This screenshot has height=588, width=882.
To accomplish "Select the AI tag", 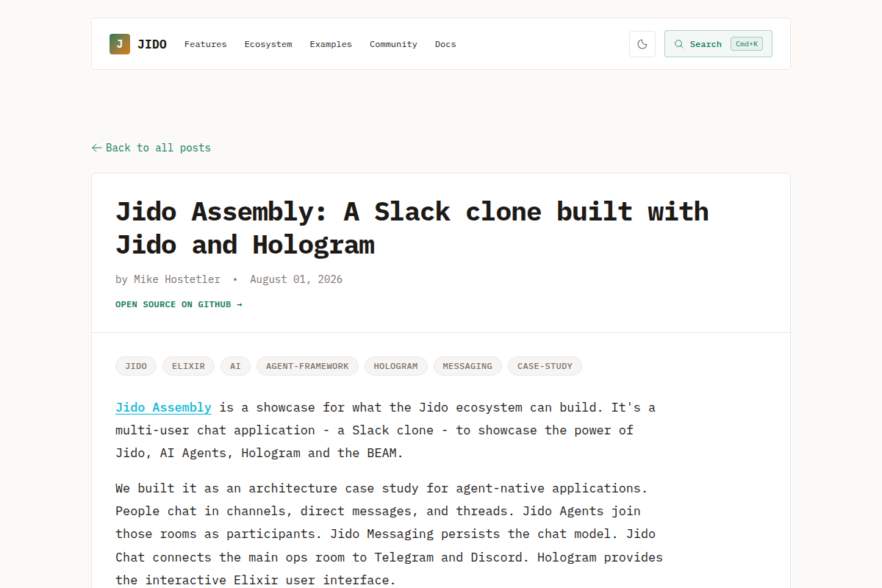I will tap(235, 366).
